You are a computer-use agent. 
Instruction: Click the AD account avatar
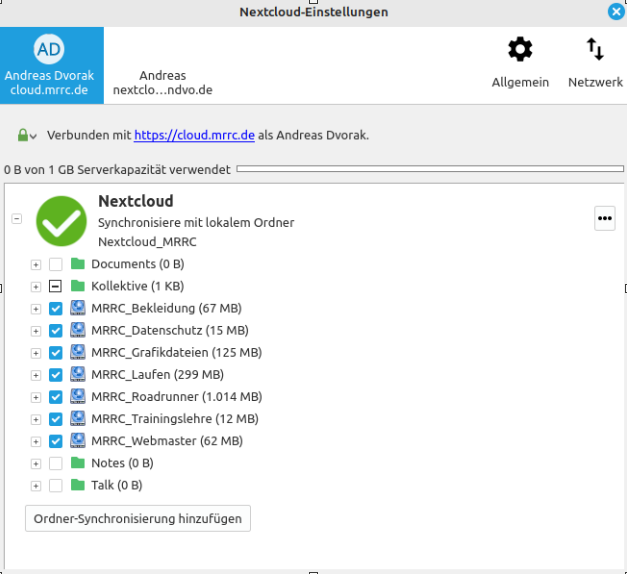point(49,49)
